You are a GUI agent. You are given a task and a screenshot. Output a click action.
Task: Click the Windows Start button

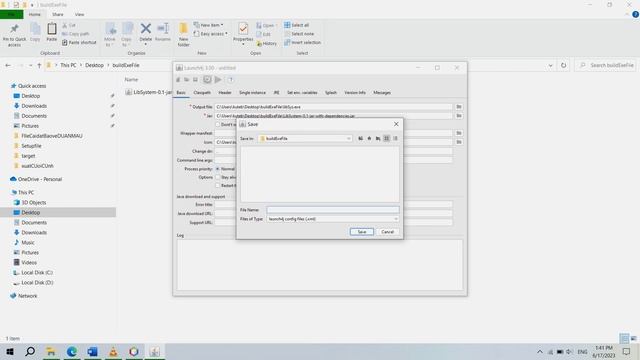10,351
